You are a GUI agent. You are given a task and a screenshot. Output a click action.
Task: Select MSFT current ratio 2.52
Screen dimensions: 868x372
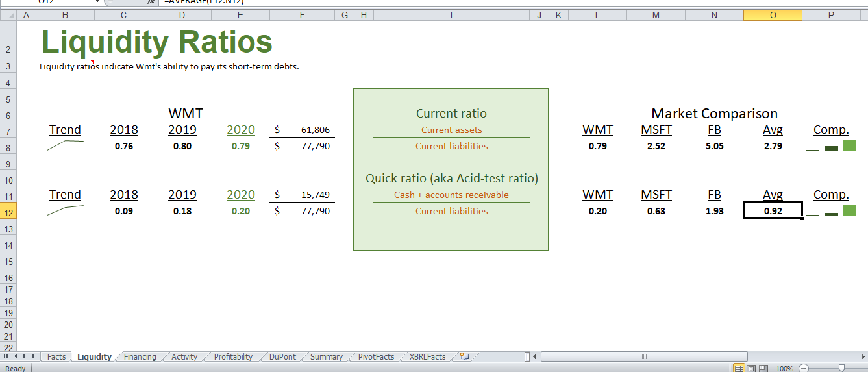click(656, 146)
